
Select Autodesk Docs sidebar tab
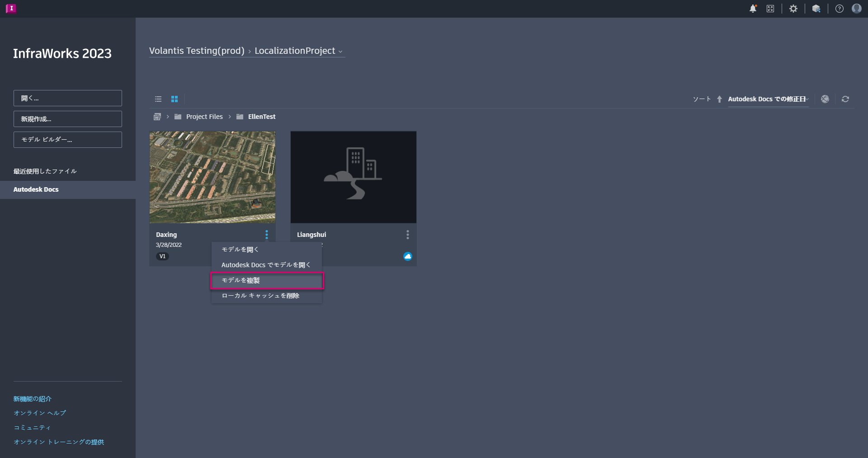tap(68, 190)
